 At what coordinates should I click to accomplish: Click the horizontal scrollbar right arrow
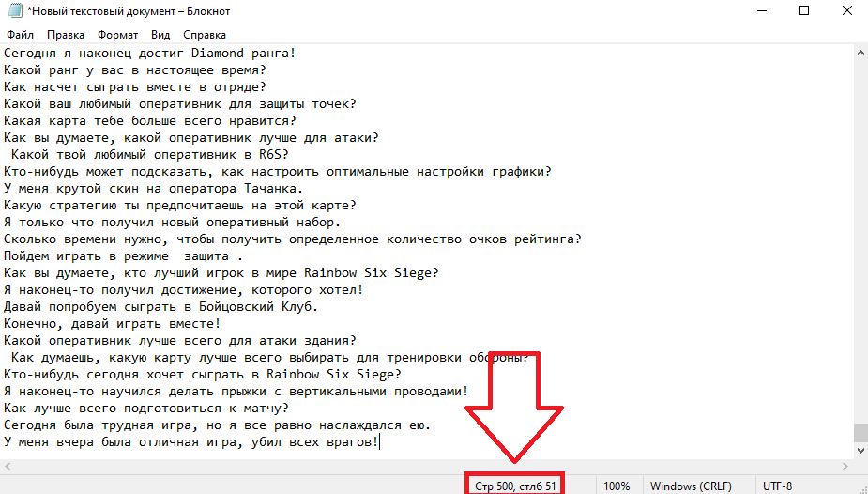click(x=845, y=467)
